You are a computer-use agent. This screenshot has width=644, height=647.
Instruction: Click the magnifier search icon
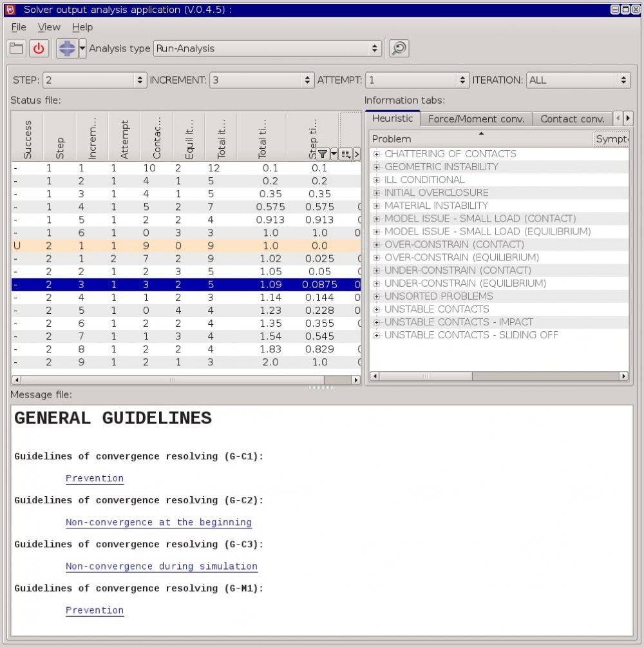point(399,48)
